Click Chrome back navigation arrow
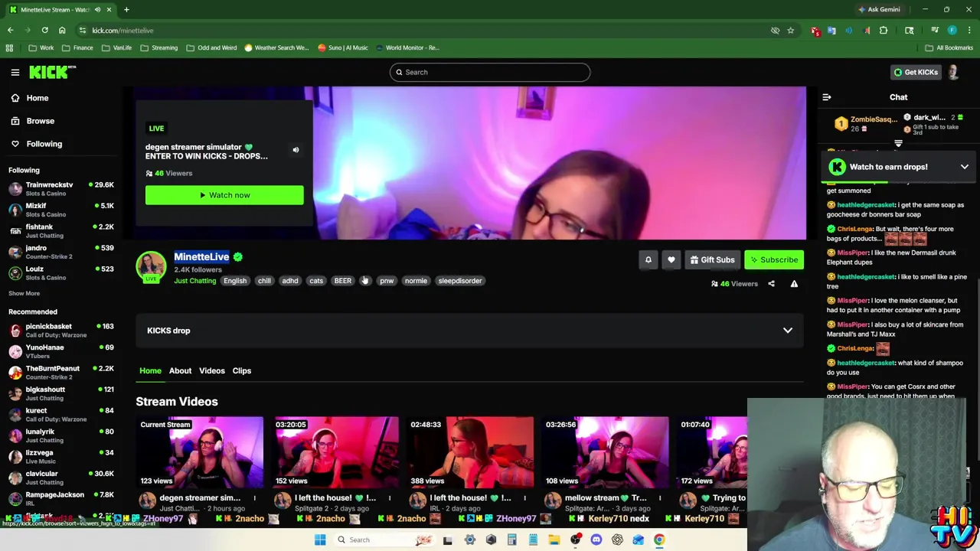The height and width of the screenshot is (551, 980). (x=10, y=31)
